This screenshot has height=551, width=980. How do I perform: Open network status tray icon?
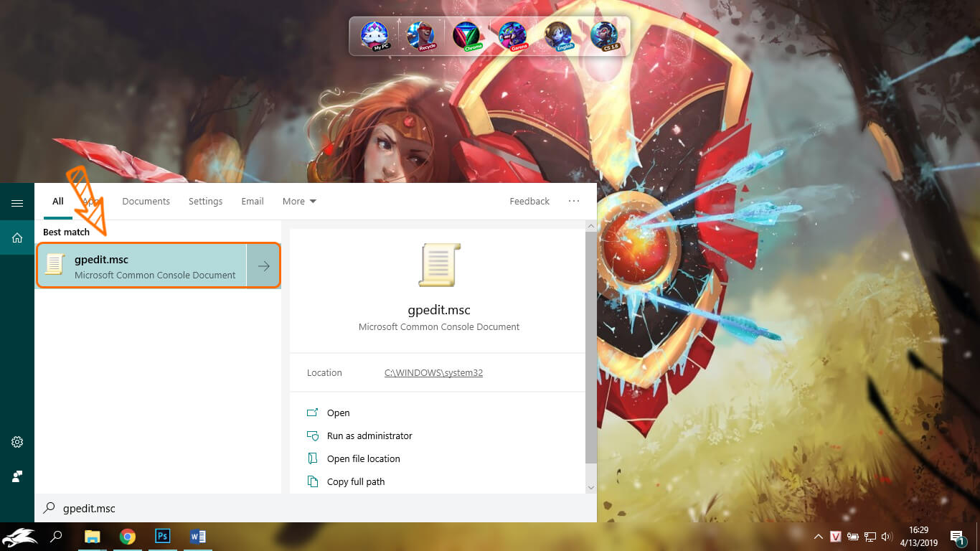[870, 537]
